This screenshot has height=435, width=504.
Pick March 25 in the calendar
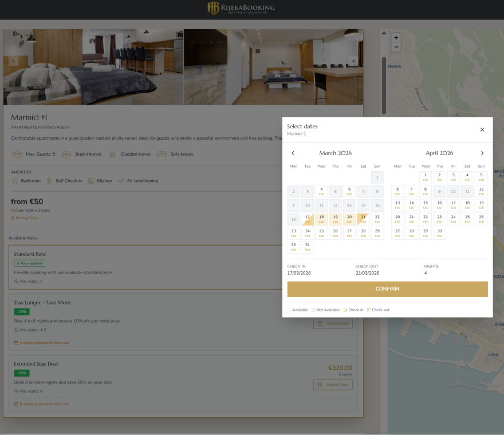tap(321, 233)
